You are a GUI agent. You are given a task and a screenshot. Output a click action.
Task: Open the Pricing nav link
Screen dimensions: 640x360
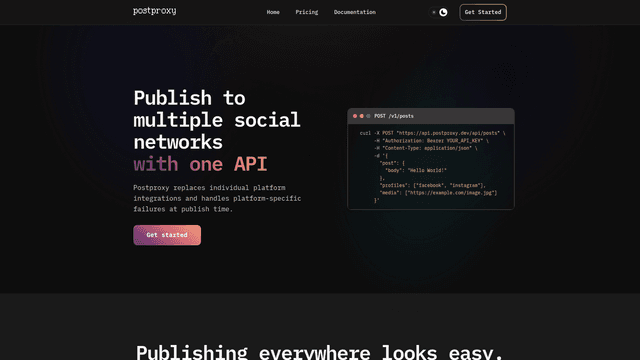307,12
